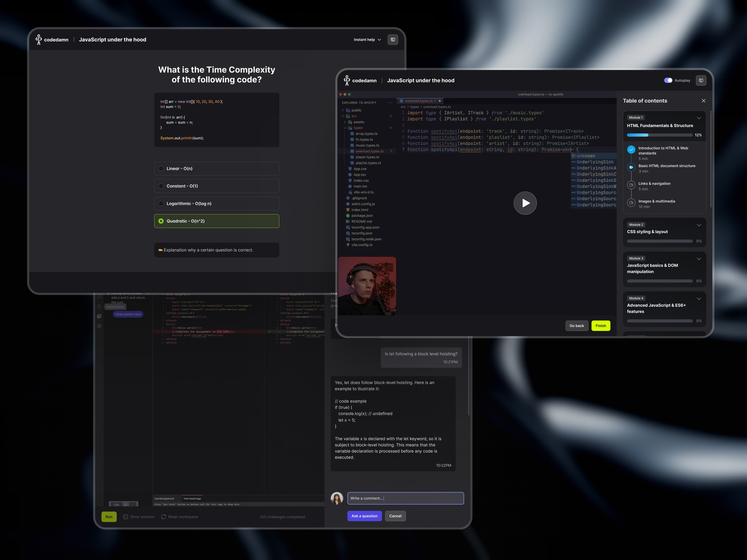Click the Show solution terminal icon
The image size is (747, 560).
126,517
